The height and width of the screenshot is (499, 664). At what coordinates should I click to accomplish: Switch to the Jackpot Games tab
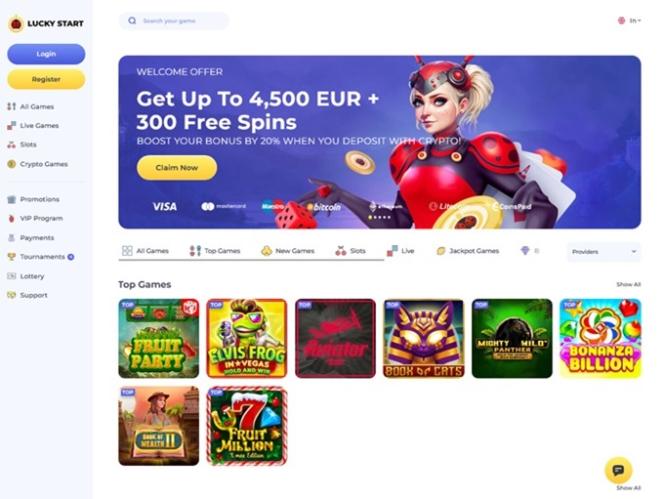[468, 251]
